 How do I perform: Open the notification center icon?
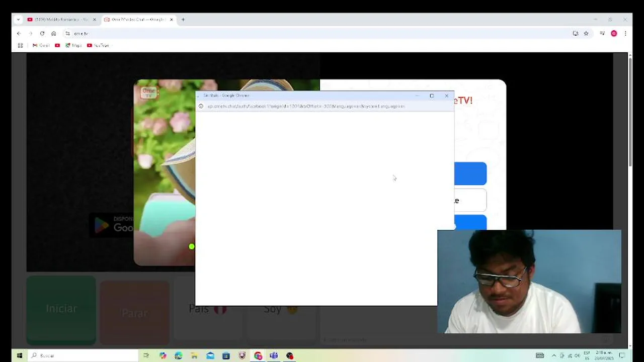pos(622,355)
